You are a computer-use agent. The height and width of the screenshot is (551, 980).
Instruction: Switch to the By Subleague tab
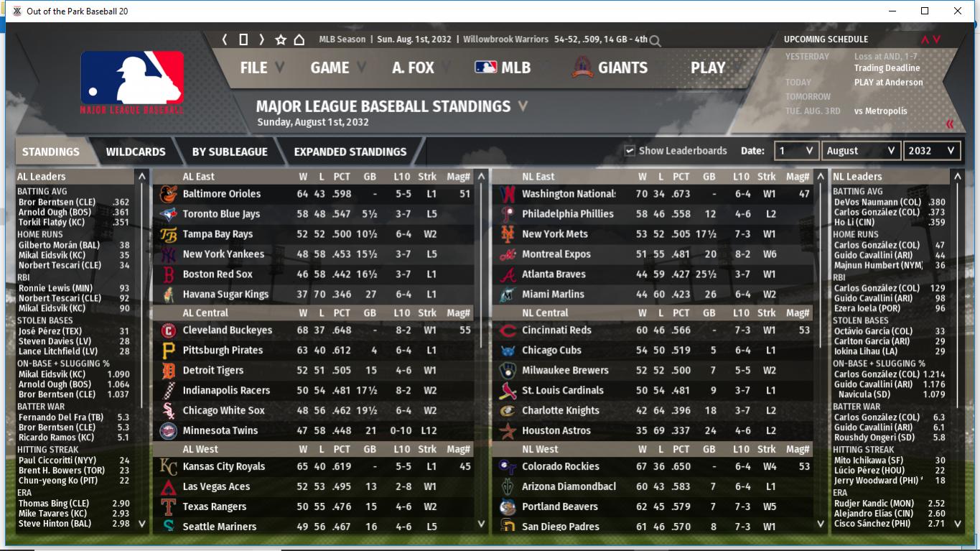point(230,152)
